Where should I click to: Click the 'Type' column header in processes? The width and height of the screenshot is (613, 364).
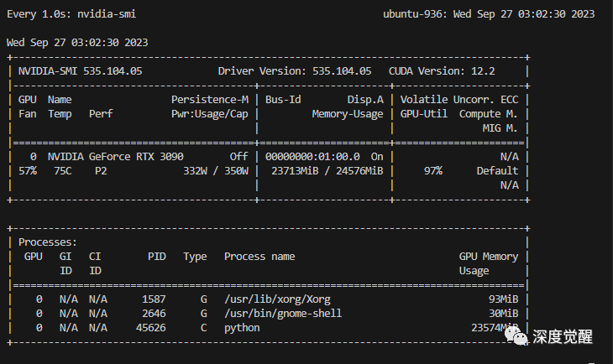coord(195,257)
